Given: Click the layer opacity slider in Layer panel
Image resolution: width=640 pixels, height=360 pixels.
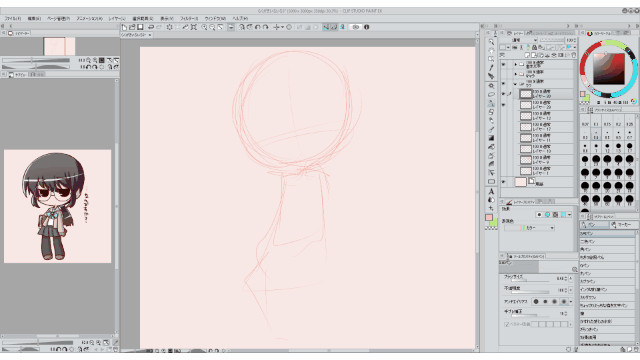Looking at the screenshot, I should (553, 40).
